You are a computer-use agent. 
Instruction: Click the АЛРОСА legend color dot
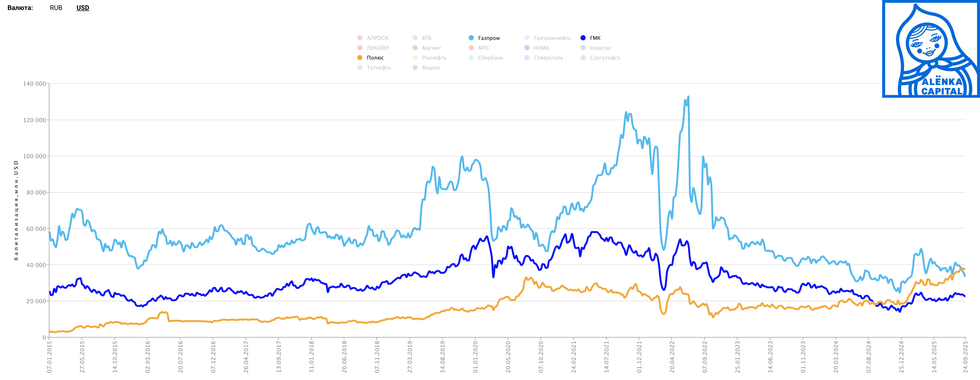(360, 38)
